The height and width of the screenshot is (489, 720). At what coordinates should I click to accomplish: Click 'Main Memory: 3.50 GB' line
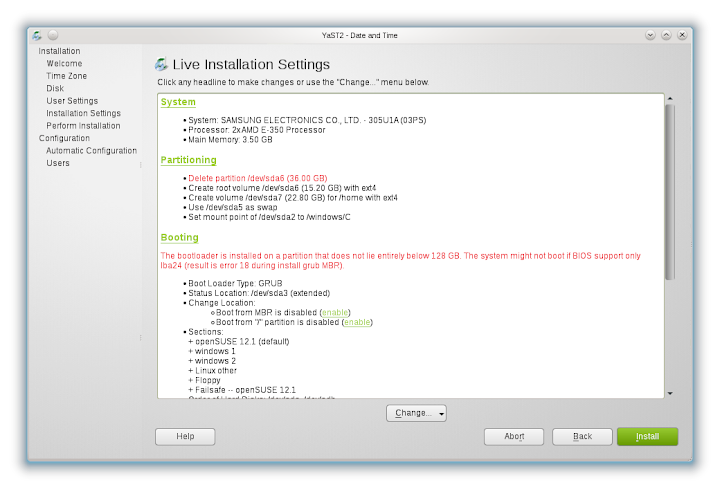230,140
